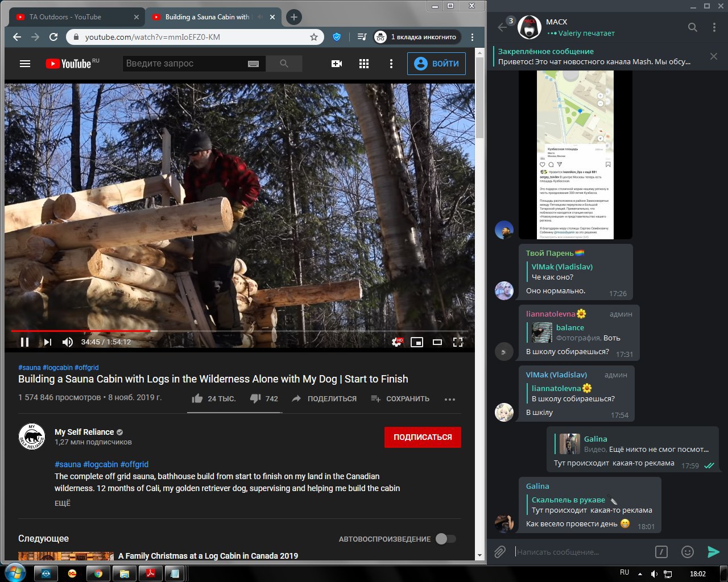
Task: Open the emoji picker
Action: click(688, 552)
